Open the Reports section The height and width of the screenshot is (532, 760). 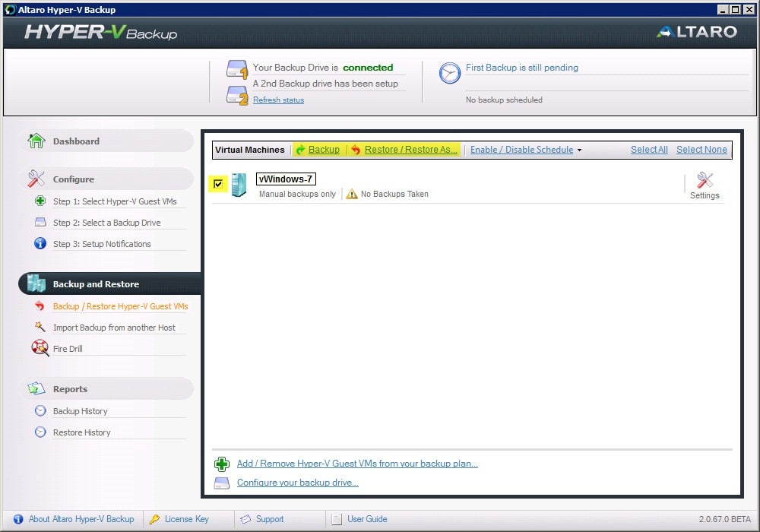pos(106,388)
